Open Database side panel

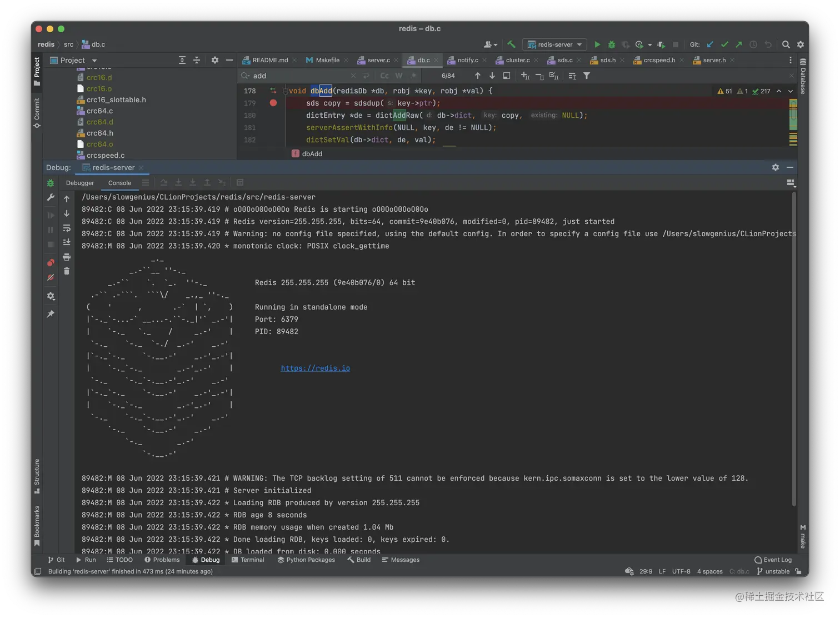803,76
